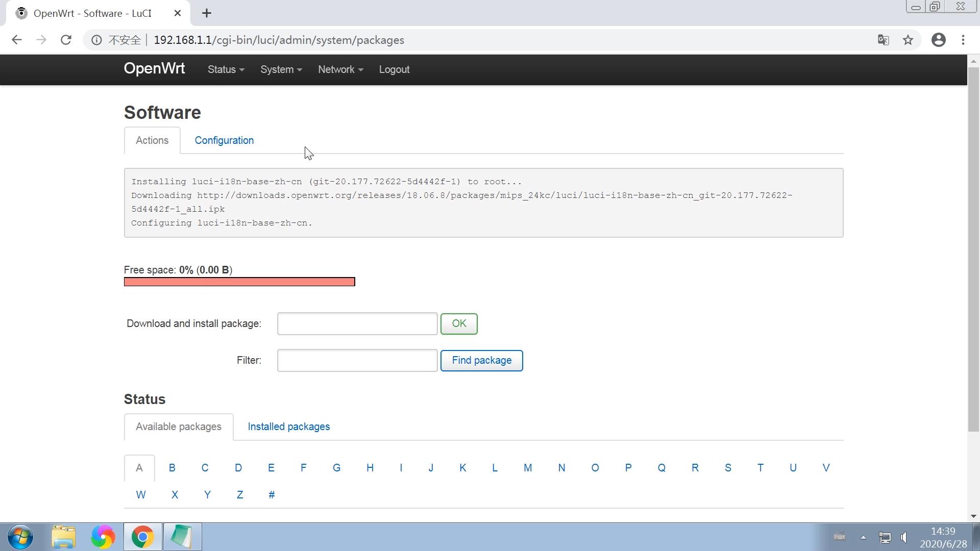Click the Logout link
This screenshot has width=980, height=551.
click(394, 69)
